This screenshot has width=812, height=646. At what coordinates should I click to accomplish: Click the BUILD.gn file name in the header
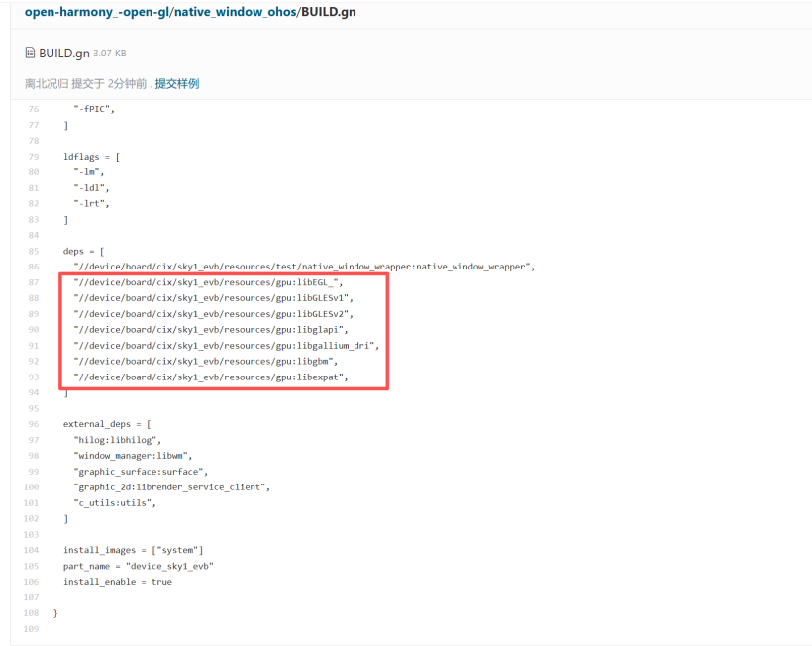coord(63,53)
